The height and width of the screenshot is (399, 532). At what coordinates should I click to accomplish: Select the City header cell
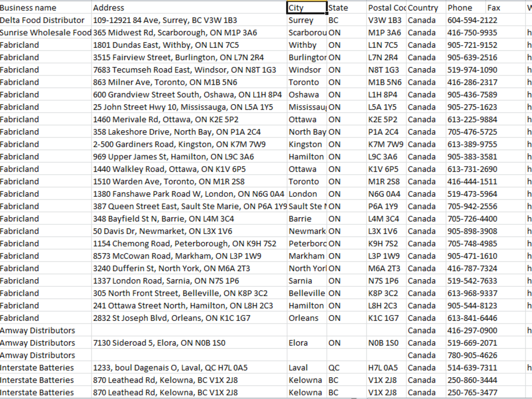coord(307,7)
